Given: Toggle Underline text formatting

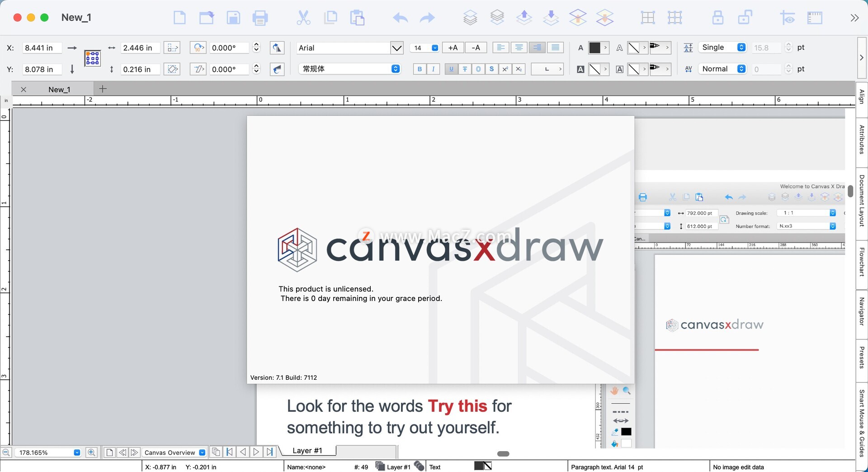Looking at the screenshot, I should [x=451, y=69].
